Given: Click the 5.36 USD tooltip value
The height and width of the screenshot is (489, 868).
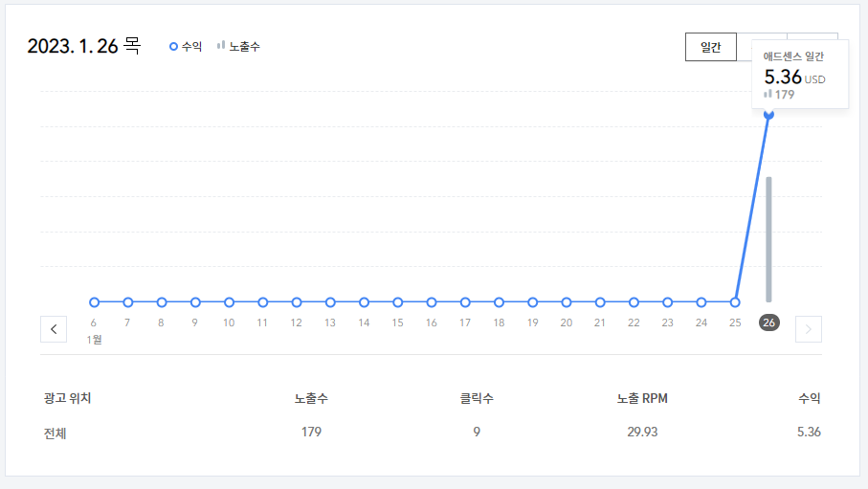Looking at the screenshot, I should point(794,77).
